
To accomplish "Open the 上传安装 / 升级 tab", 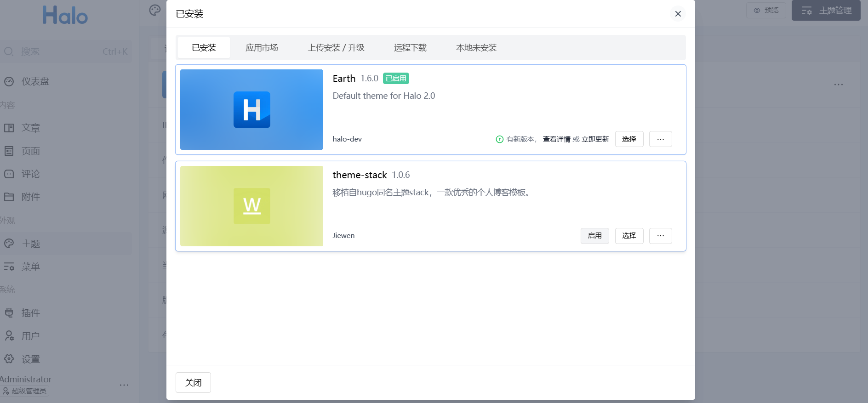I will 336,48.
